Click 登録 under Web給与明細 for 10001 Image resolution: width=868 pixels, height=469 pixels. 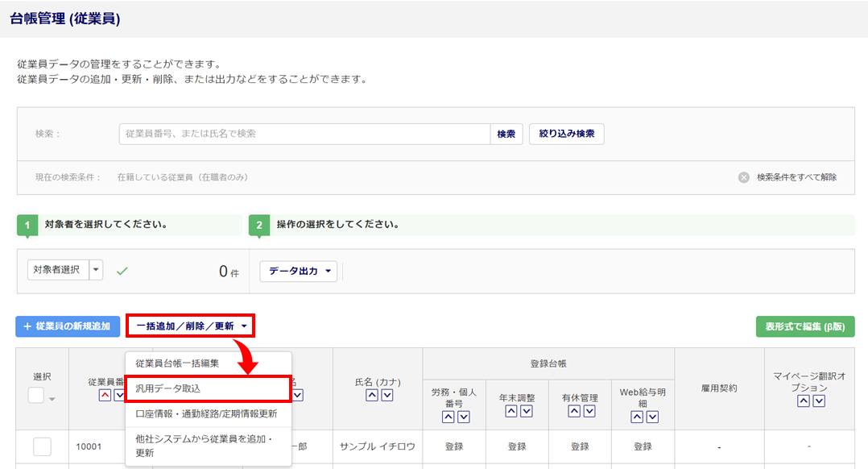coord(643,447)
